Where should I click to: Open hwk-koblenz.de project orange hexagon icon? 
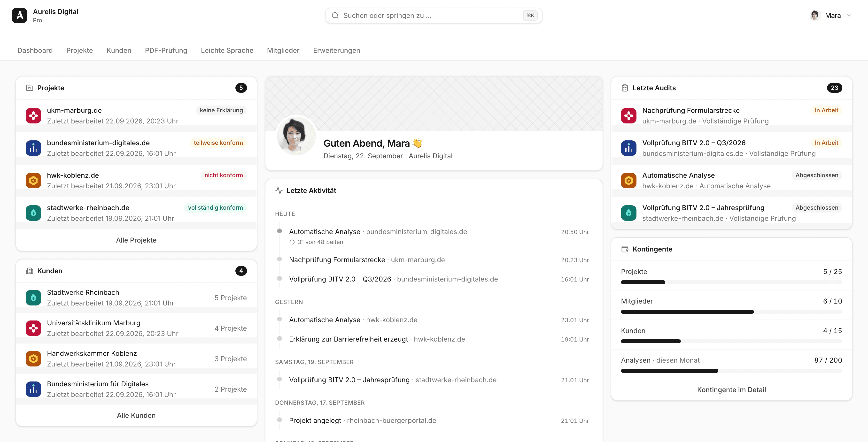coord(33,181)
